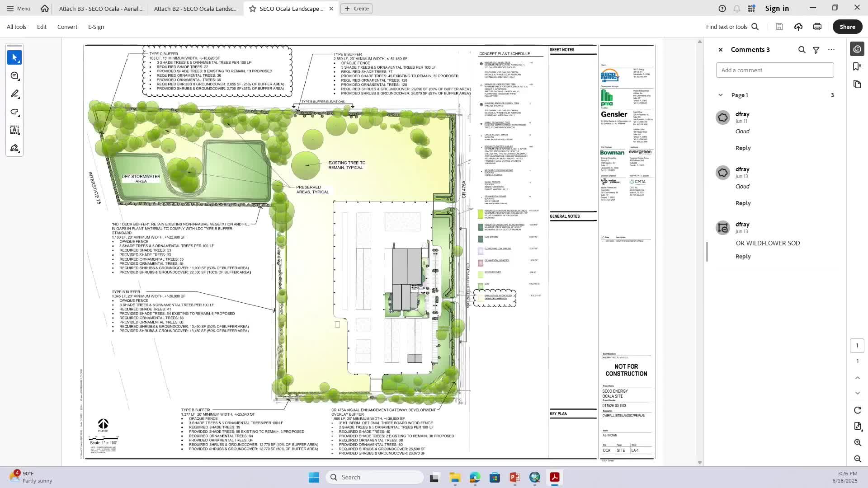
Task: Open the E-Sign menu
Action: (96, 27)
